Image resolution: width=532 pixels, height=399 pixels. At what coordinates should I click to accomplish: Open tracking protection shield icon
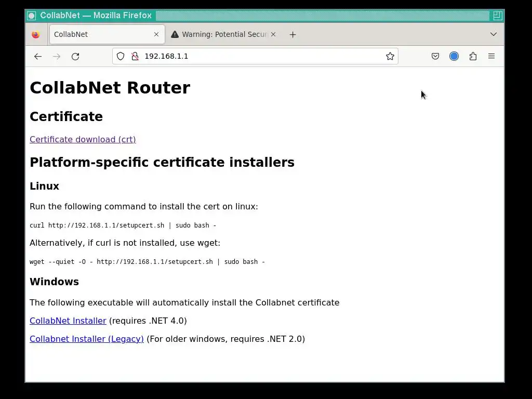[x=121, y=56]
